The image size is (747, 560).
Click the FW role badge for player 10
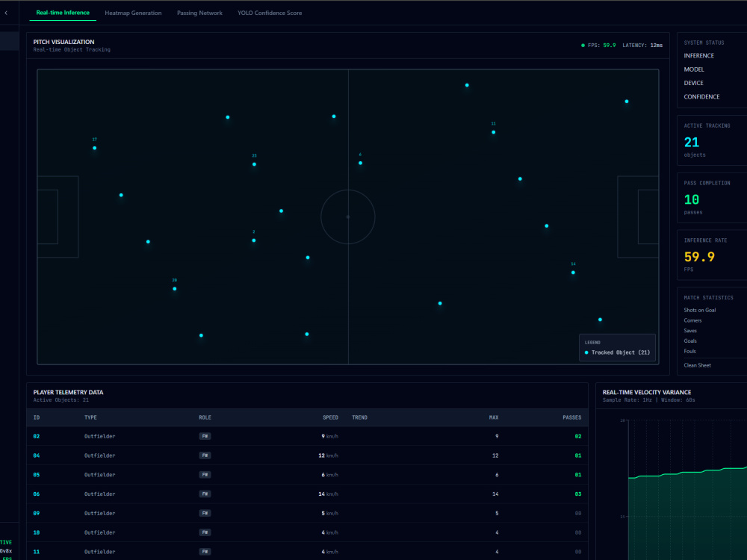pos(205,532)
